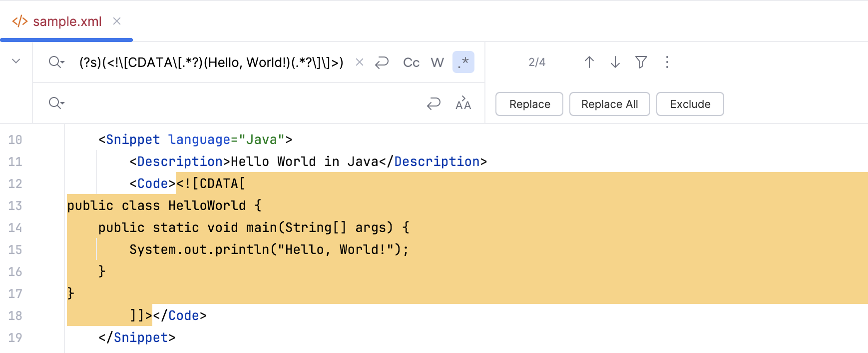Click the Exclude button
The image size is (868, 353).
690,104
